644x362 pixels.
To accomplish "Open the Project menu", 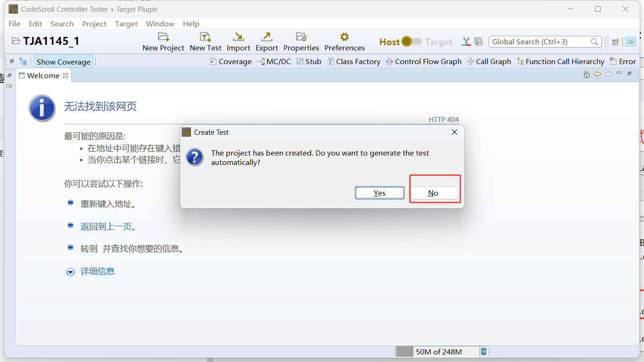I will tap(94, 24).
